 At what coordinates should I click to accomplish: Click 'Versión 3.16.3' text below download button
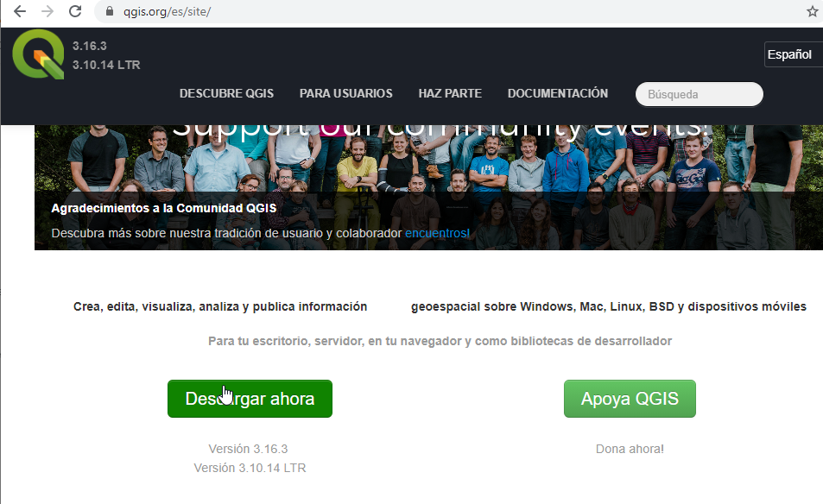click(248, 449)
